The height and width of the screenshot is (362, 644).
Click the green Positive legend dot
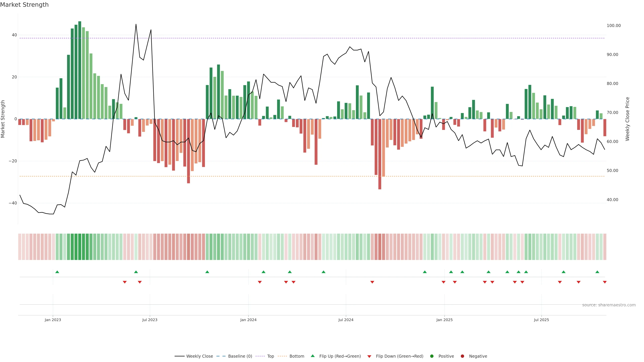(x=432, y=356)
